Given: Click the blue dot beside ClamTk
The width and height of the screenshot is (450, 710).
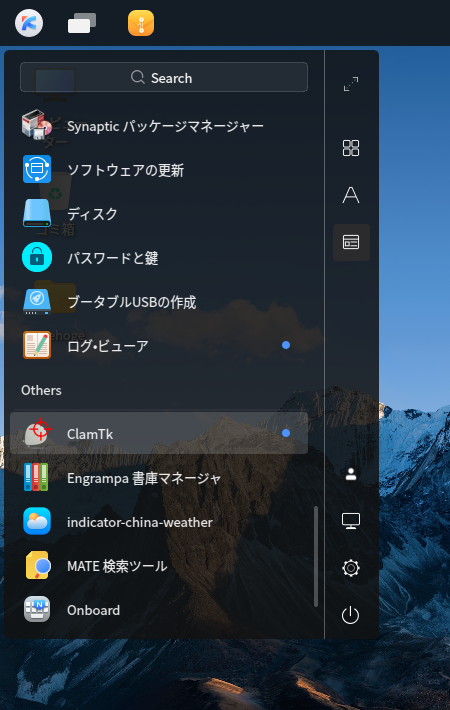Looking at the screenshot, I should point(286,433).
